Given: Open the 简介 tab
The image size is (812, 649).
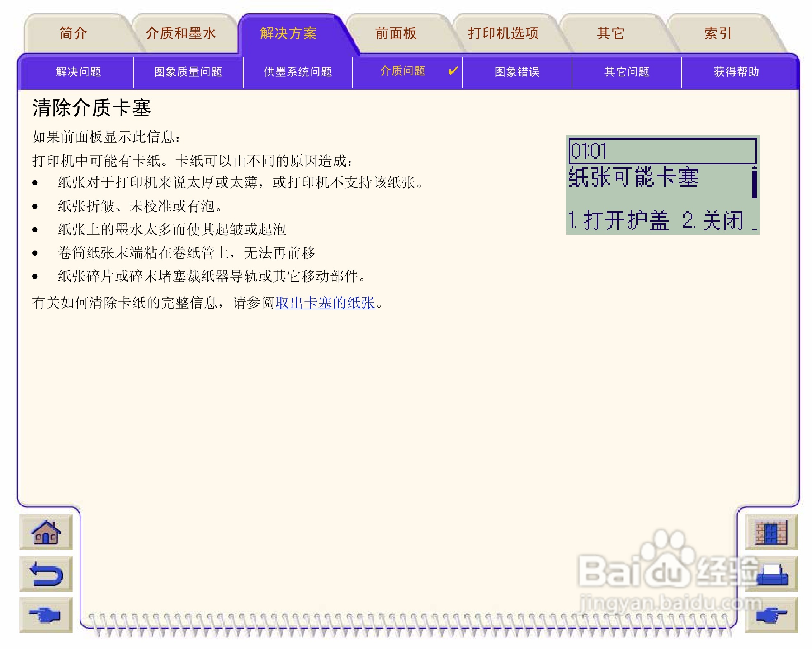Looking at the screenshot, I should point(74,33).
